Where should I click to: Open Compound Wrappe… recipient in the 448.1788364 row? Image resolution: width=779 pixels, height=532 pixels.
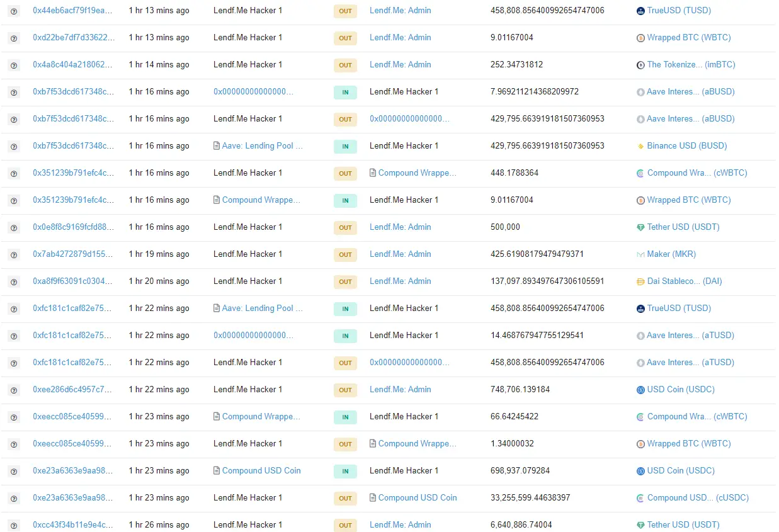pyautogui.click(x=418, y=173)
